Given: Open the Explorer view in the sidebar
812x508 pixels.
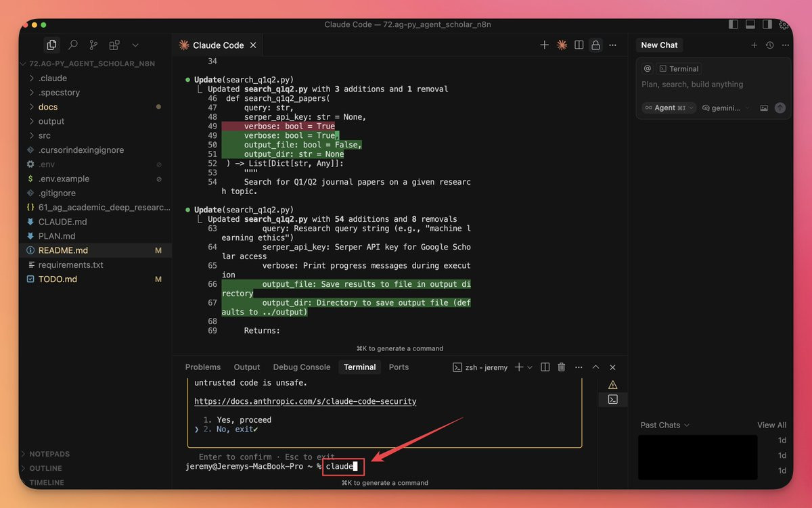Looking at the screenshot, I should click(51, 45).
